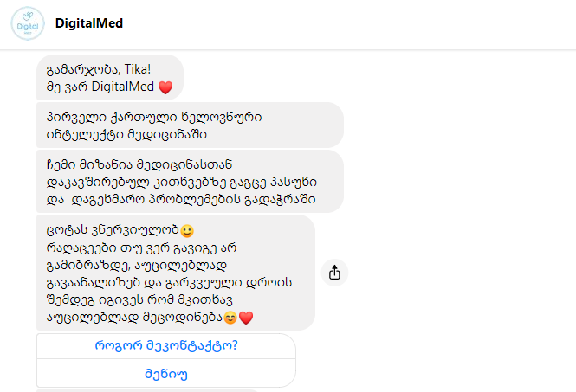Click the red heart ending the last message
The height and width of the screenshot is (392, 576).
click(246, 318)
